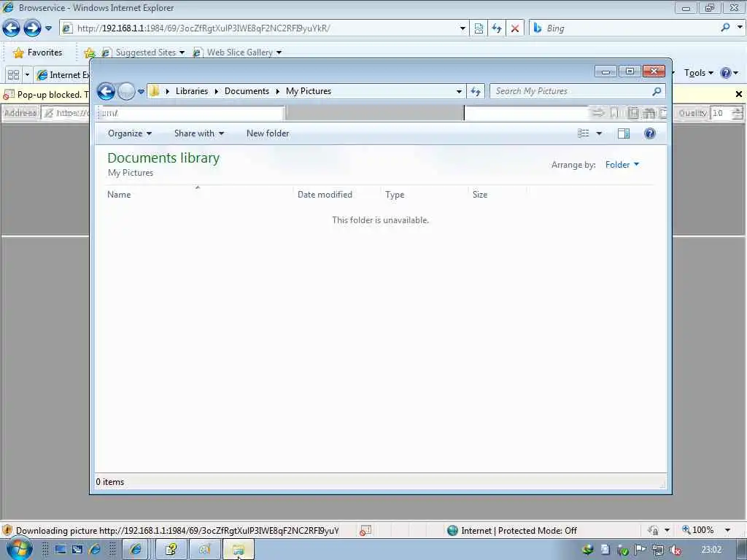
Task: Open the Windows Start menu
Action: (x=19, y=550)
